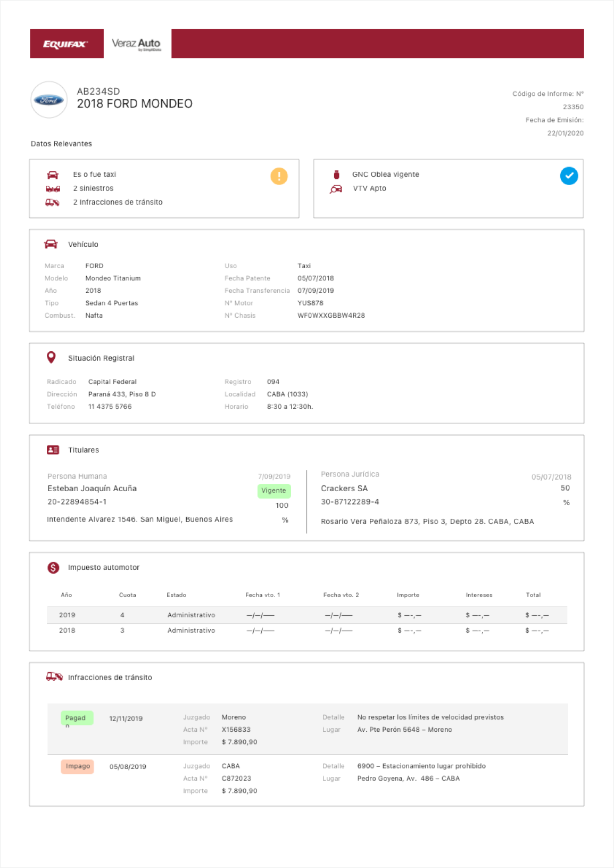The height and width of the screenshot is (868, 614).
Task: Click the acta number 'X156833'
Action: click(x=236, y=730)
